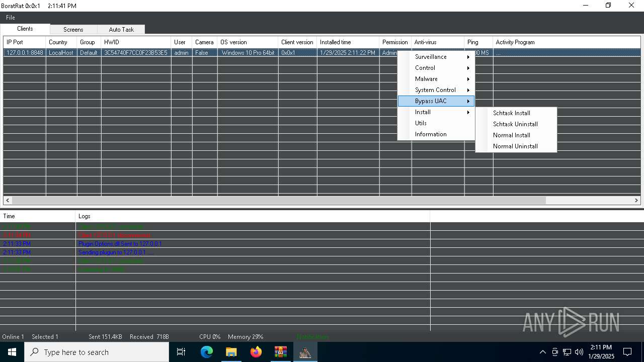This screenshot has height=362, width=644.
Task: Activate BoratRat taskbar icon
Action: (305, 352)
